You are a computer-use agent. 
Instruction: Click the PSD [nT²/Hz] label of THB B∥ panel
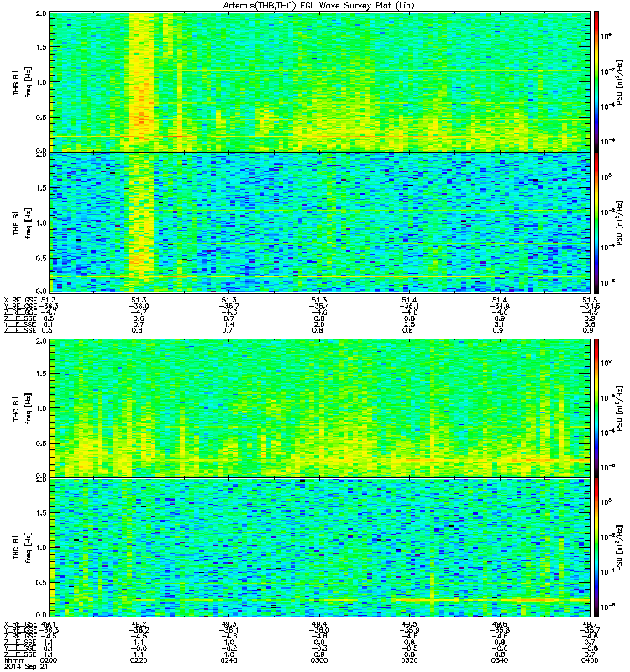[x=619, y=223]
